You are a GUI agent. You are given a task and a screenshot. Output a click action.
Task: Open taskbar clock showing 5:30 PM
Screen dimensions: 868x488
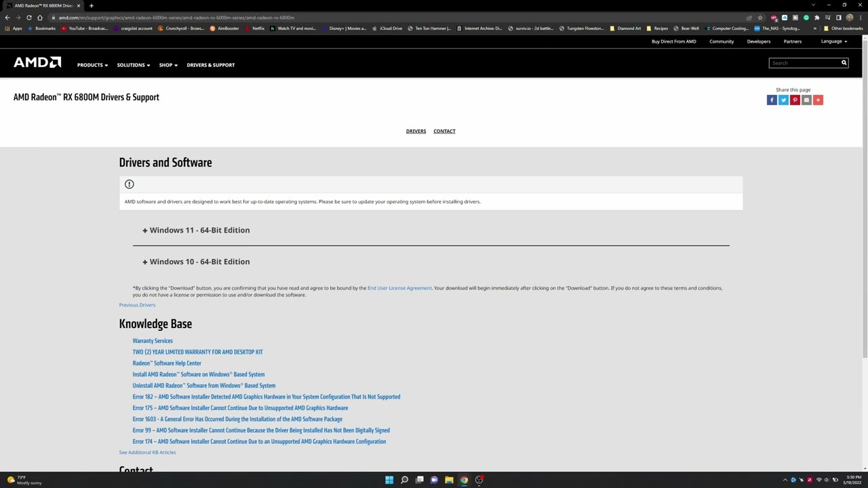[x=853, y=480]
